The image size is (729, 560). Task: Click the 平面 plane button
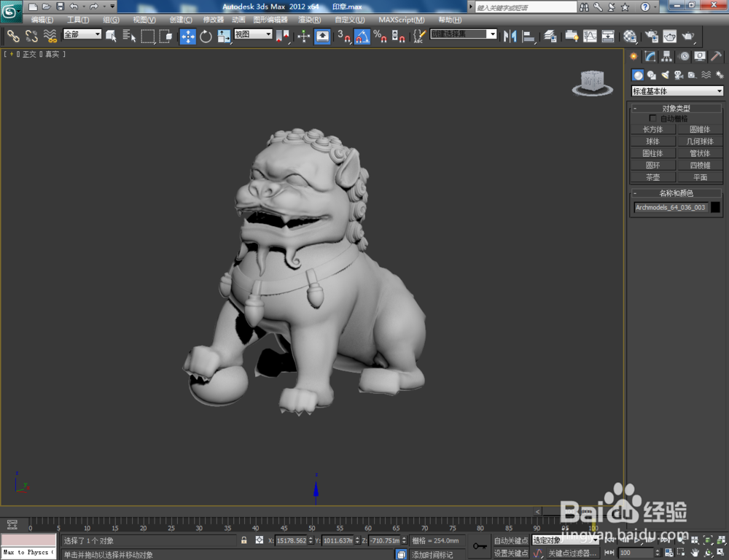[x=700, y=177]
